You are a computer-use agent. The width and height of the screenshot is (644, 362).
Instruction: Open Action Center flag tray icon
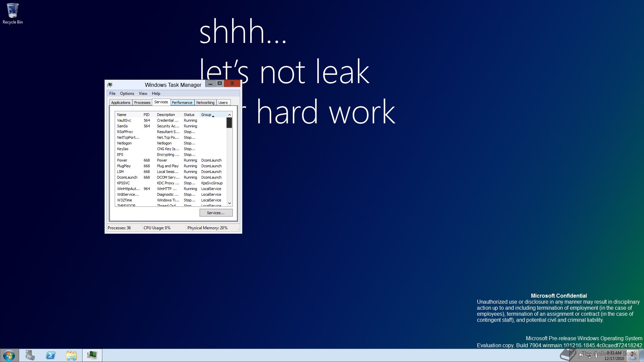click(x=581, y=355)
